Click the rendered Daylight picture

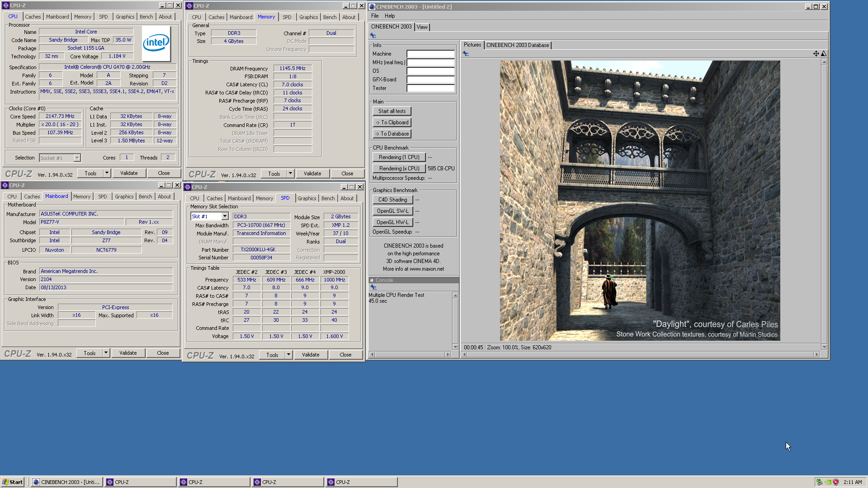(x=640, y=201)
